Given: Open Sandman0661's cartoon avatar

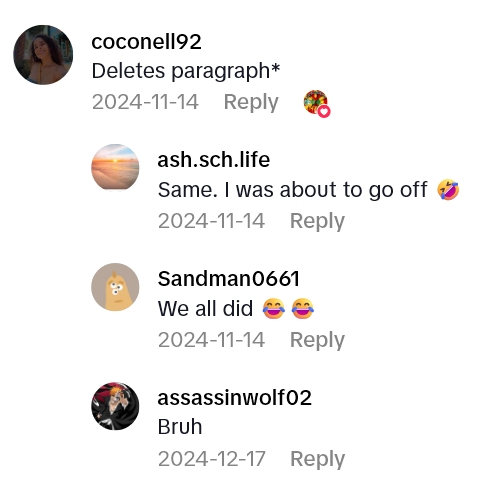Looking at the screenshot, I should [115, 287].
